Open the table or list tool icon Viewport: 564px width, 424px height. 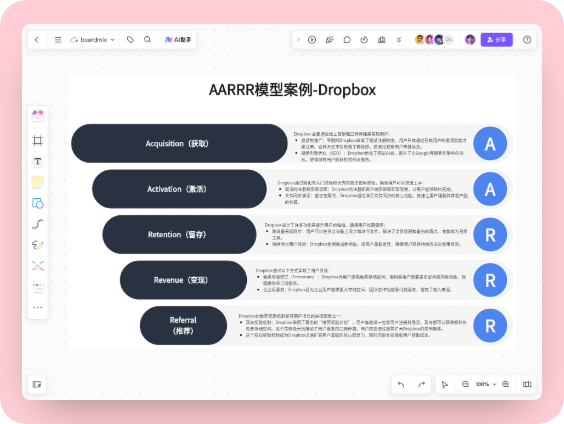pyautogui.click(x=38, y=287)
